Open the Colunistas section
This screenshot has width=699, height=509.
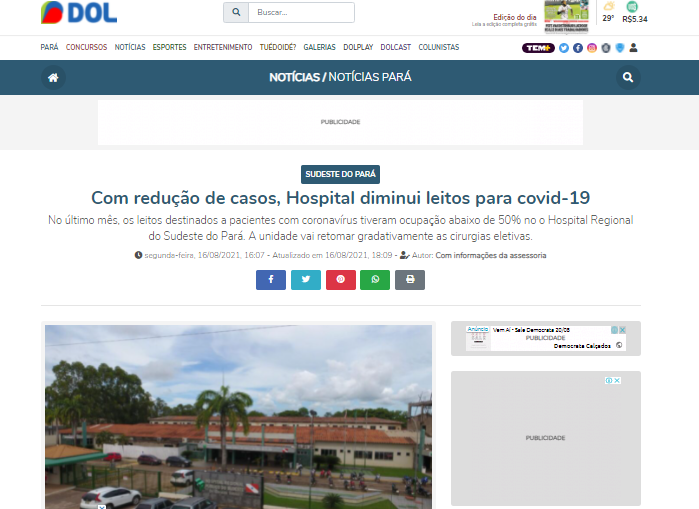click(x=439, y=48)
